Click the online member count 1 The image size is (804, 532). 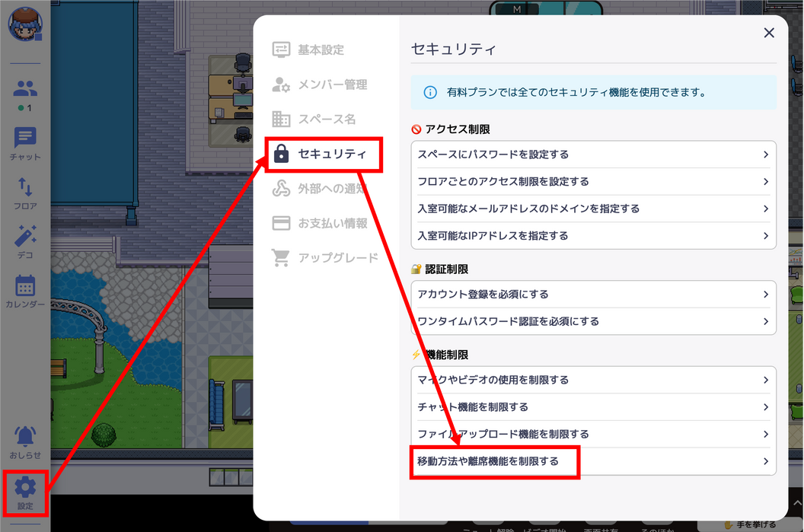(x=25, y=107)
